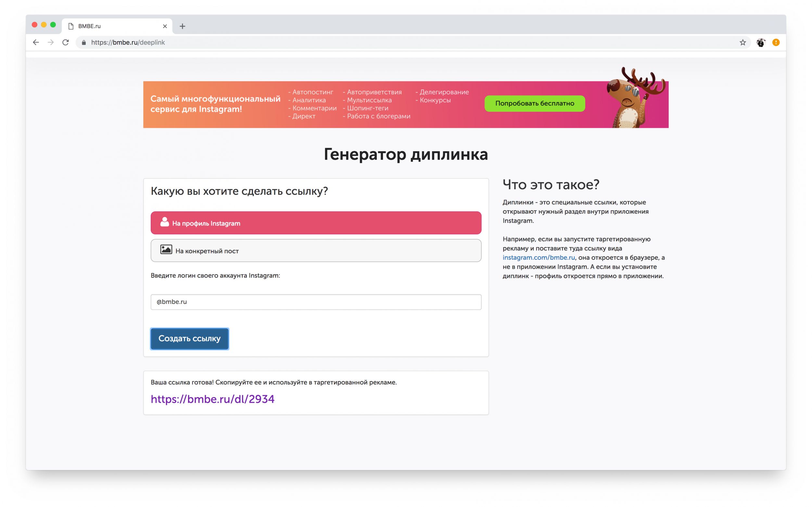Click the padlock security icon

[x=84, y=43]
